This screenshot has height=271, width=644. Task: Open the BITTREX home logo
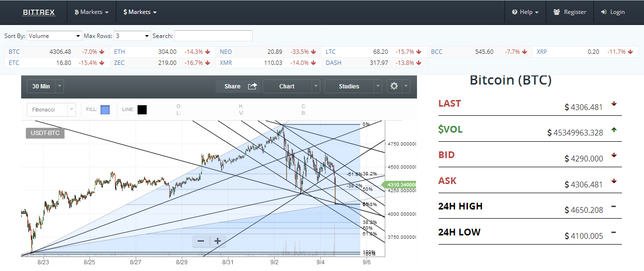(39, 12)
